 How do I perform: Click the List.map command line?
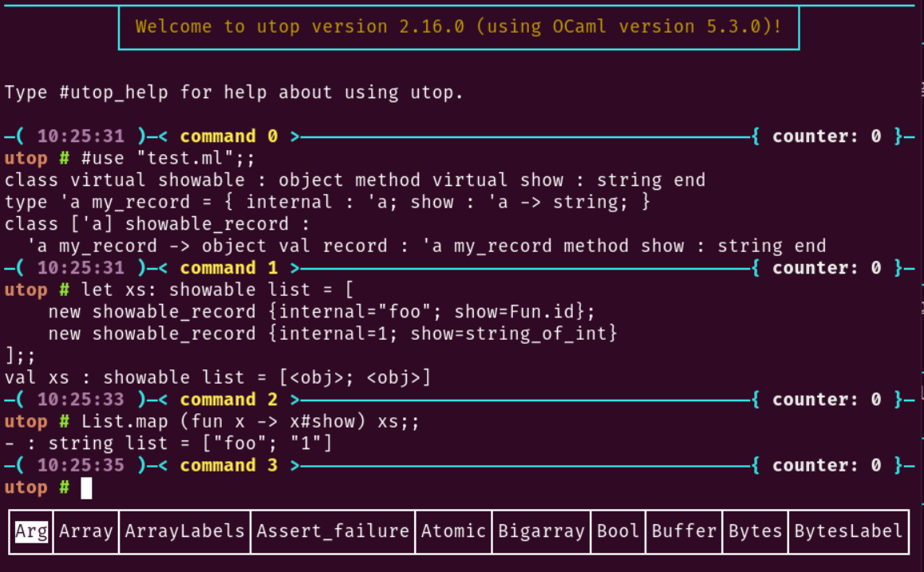pyautogui.click(x=250, y=421)
